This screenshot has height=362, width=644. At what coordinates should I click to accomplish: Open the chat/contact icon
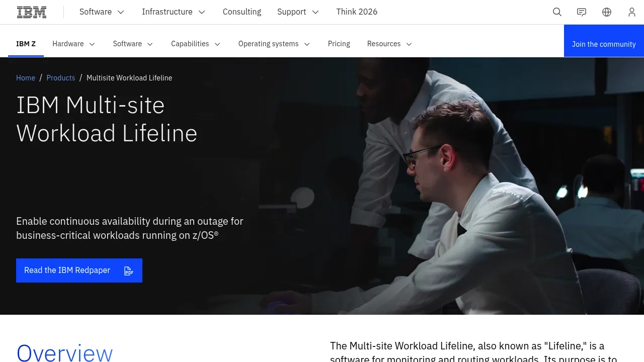pos(582,12)
